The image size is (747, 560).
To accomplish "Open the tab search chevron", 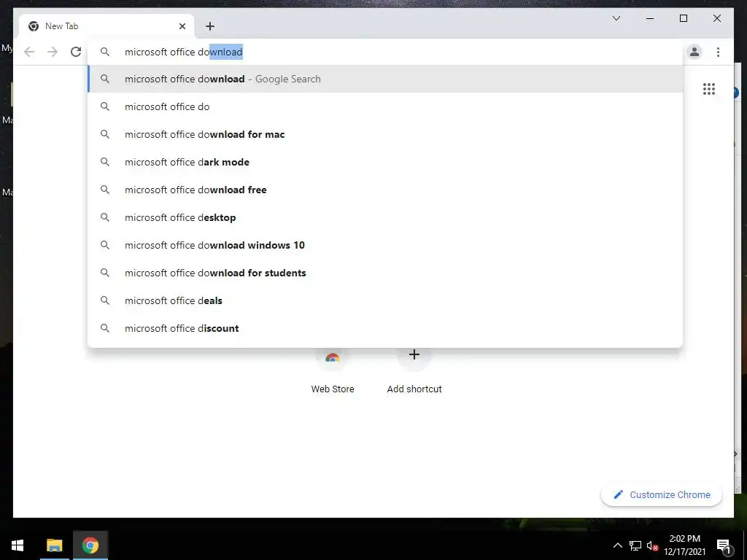I will click(x=616, y=18).
